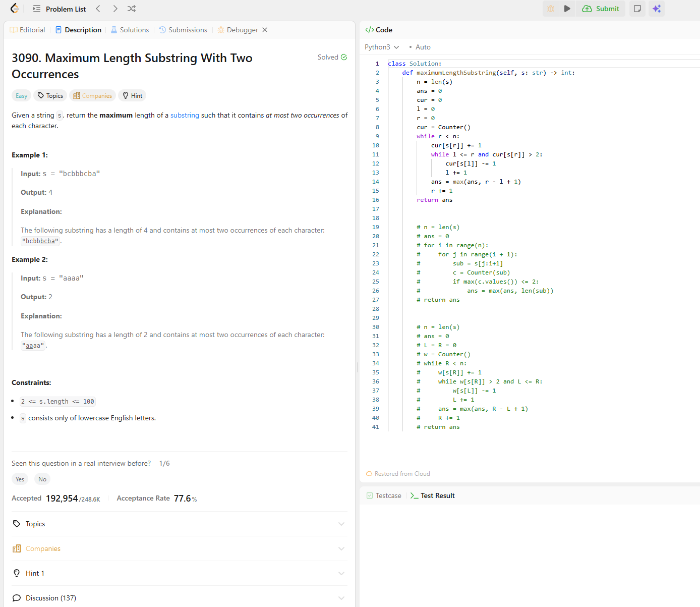Expand the Hint 1 section

point(179,573)
